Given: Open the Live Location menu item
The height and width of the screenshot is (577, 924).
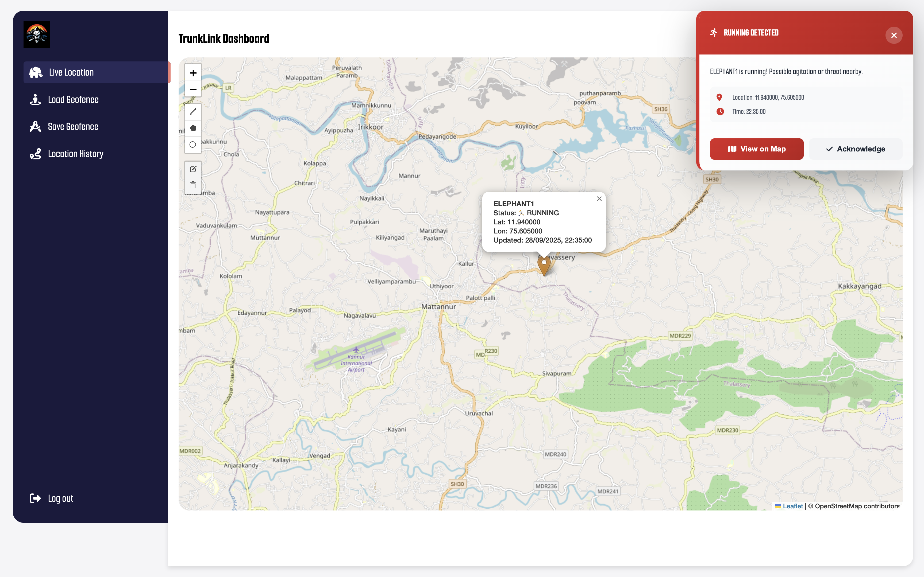Looking at the screenshot, I should [71, 72].
